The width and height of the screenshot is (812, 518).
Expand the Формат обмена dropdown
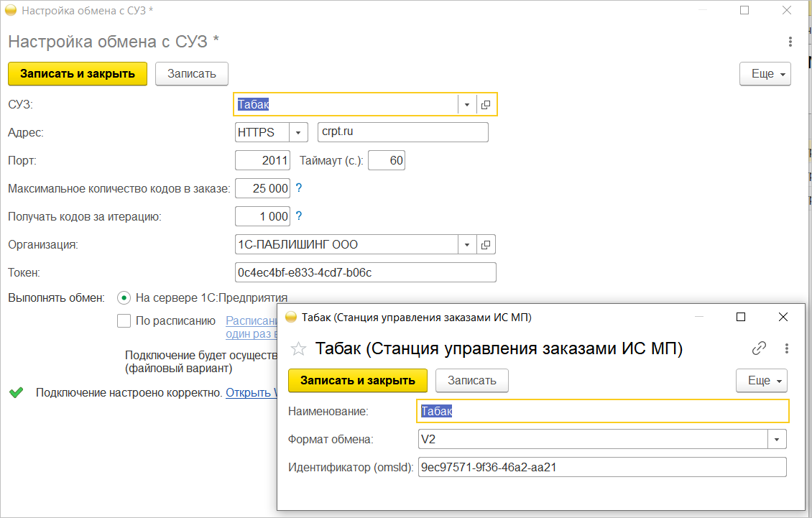(x=777, y=439)
